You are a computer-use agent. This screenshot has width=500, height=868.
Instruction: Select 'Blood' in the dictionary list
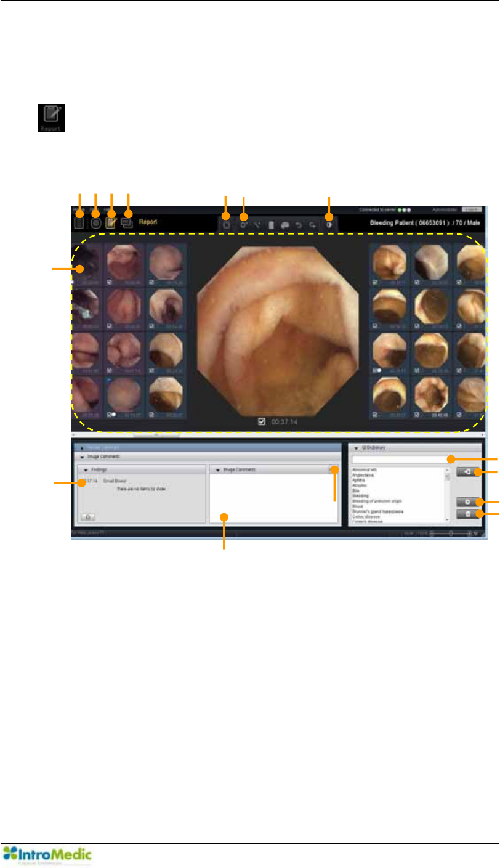coord(357,505)
